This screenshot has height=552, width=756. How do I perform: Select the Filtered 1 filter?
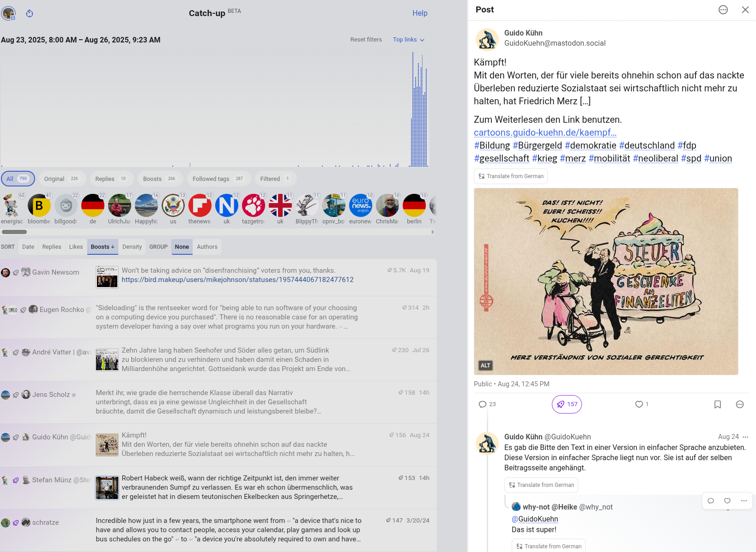[x=275, y=179]
